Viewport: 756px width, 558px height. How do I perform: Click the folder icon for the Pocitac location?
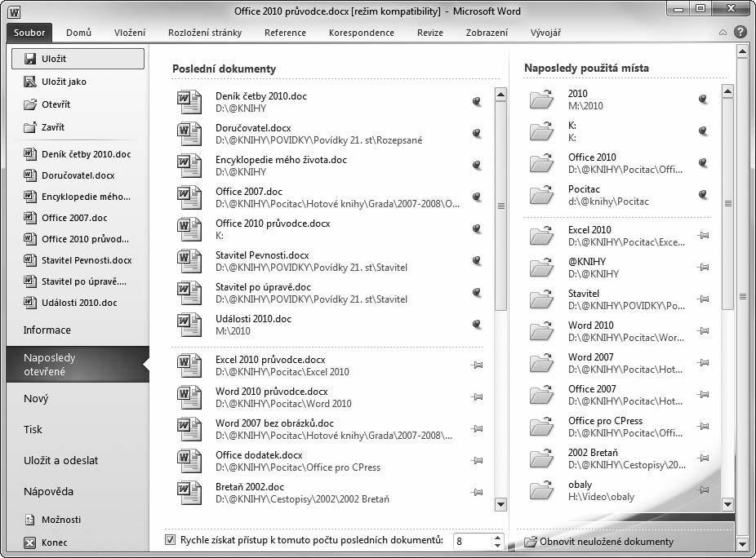(541, 195)
